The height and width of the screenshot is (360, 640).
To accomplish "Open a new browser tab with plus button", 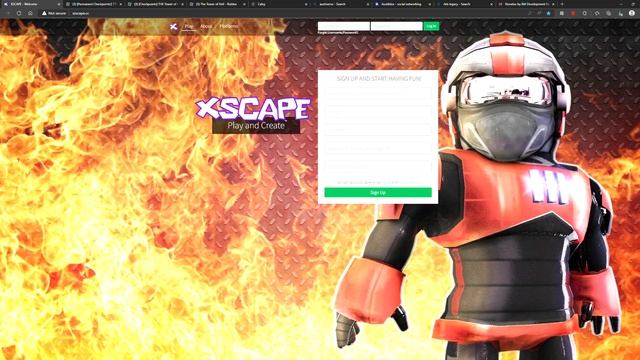I will pos(562,4).
